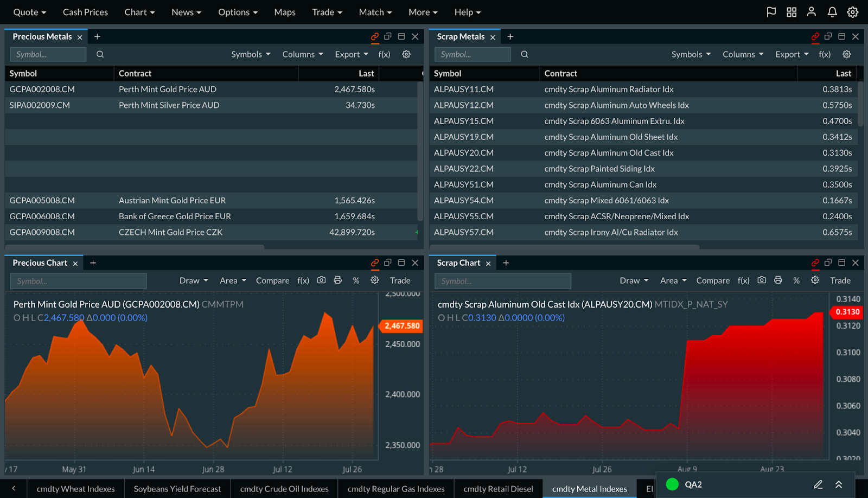The height and width of the screenshot is (498, 868).
Task: Switch to the cmdty Regular Gas Indexes tab
Action: [396, 489]
